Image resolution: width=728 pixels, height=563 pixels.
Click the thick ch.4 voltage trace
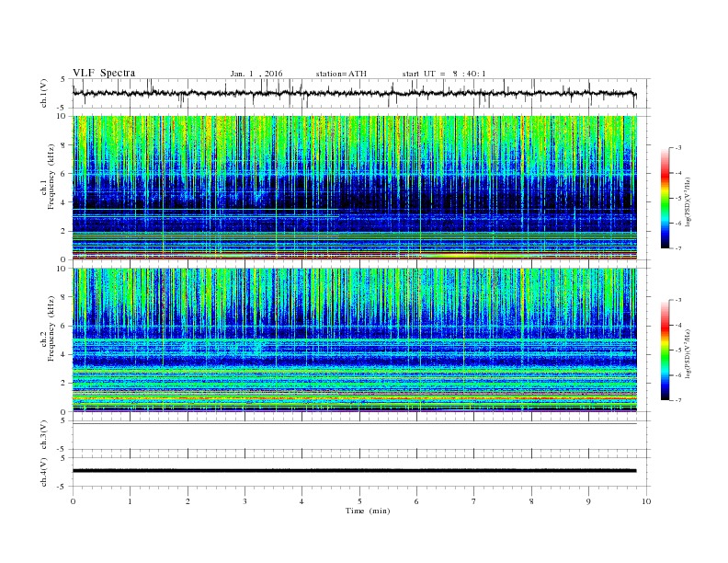tap(355, 471)
